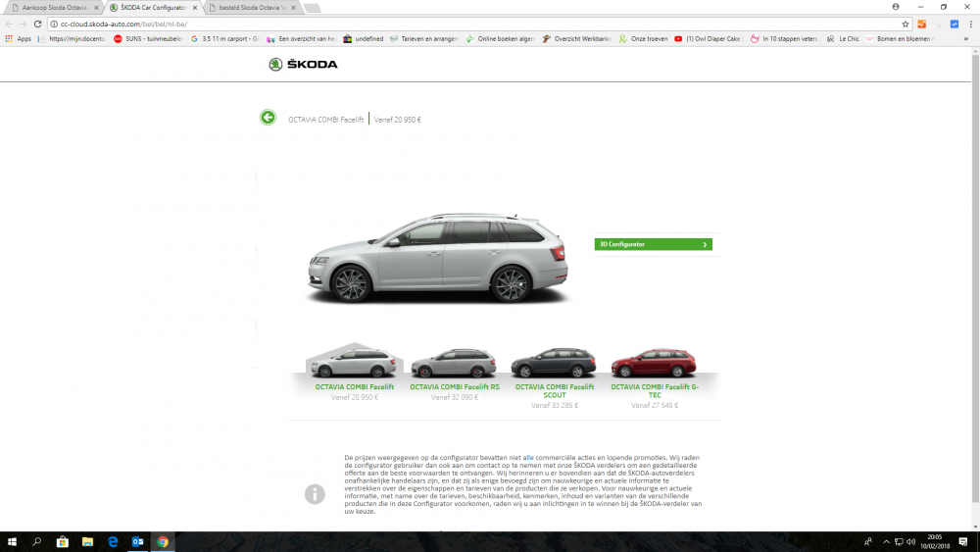980x552 pixels.
Task: Open the volume control in system tray
Action: pyautogui.click(x=910, y=542)
